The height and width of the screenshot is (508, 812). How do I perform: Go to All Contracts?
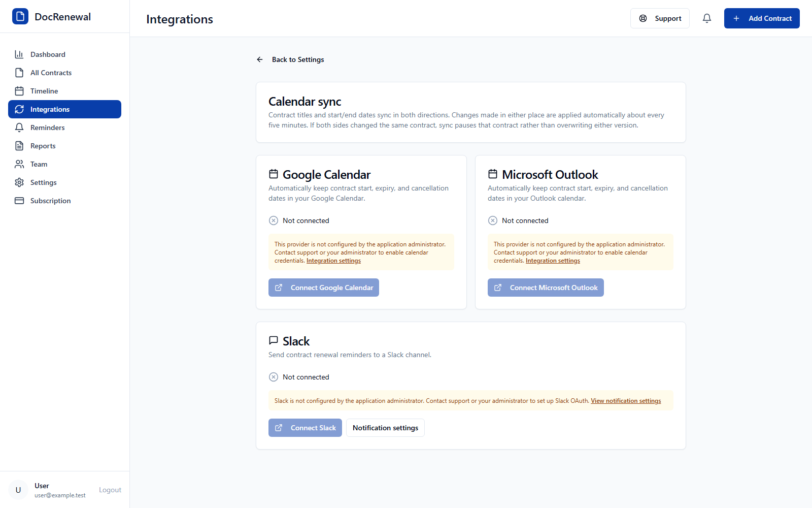click(64, 73)
